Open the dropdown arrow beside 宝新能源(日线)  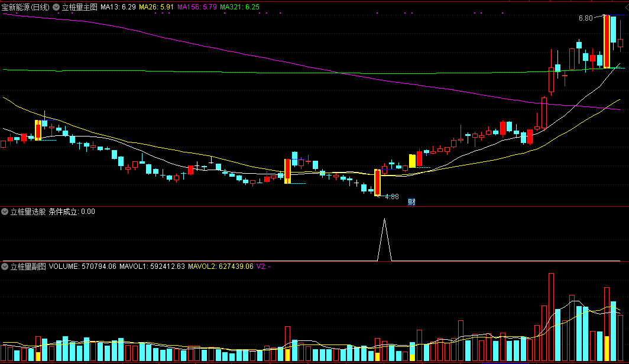pos(56,7)
